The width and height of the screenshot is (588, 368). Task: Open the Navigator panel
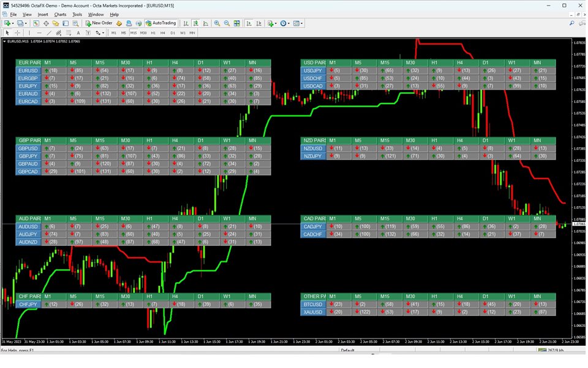tap(56, 23)
